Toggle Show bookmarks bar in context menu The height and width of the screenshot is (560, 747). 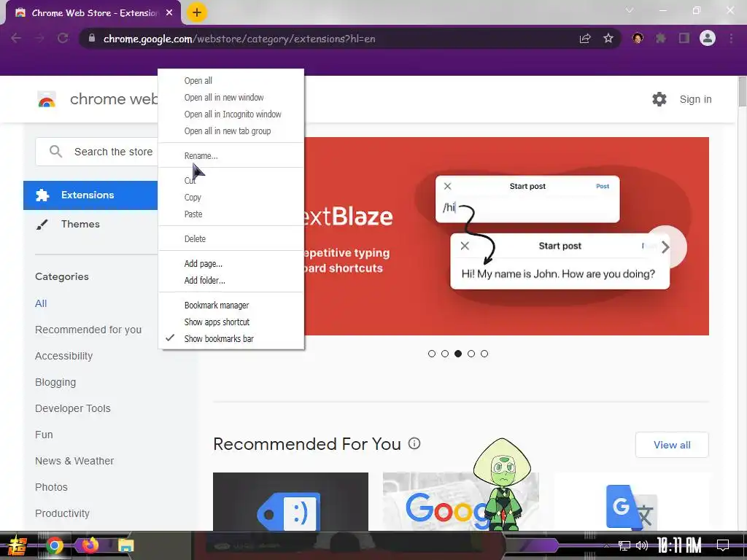tap(231, 338)
